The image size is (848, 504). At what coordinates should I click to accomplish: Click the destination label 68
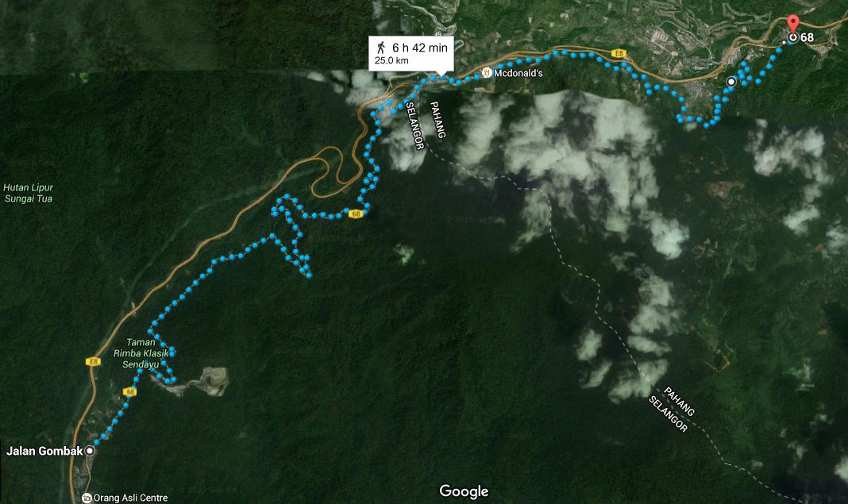point(807,37)
